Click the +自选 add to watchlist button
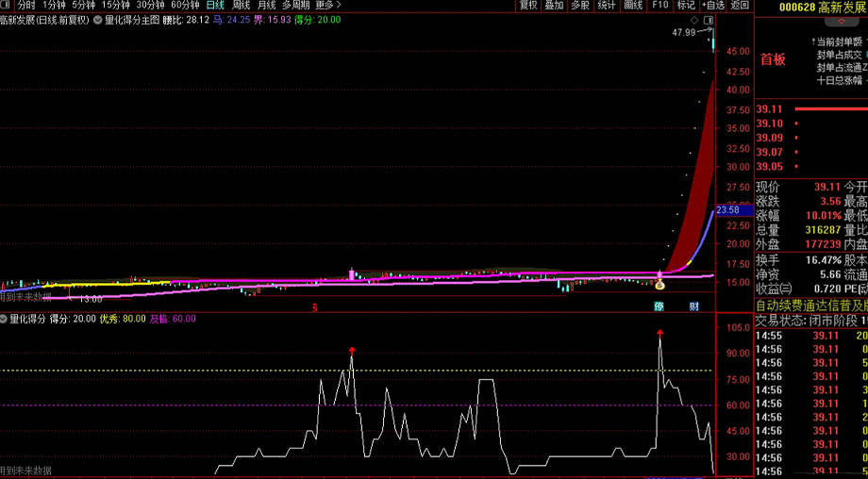Image resolution: width=868 pixels, height=479 pixels. (x=712, y=6)
